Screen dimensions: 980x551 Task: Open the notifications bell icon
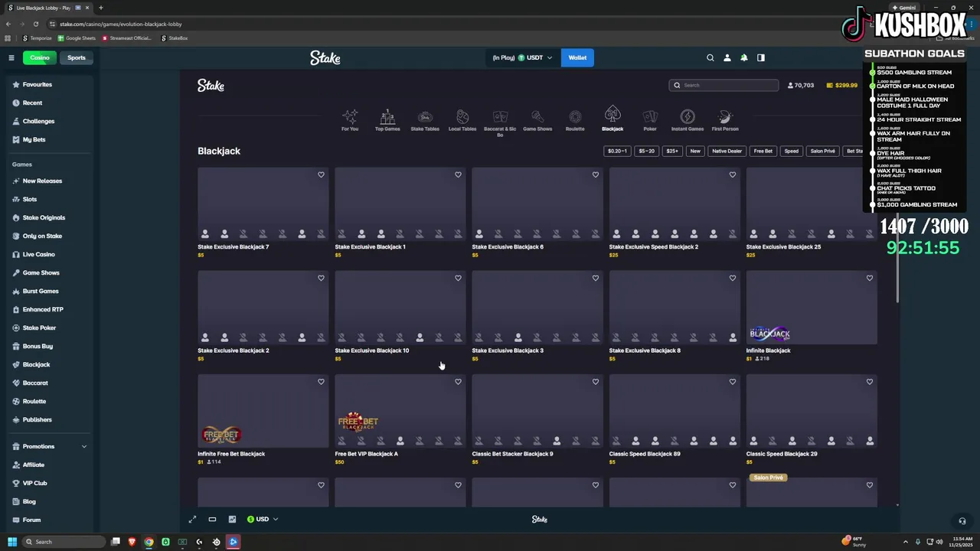click(743, 57)
